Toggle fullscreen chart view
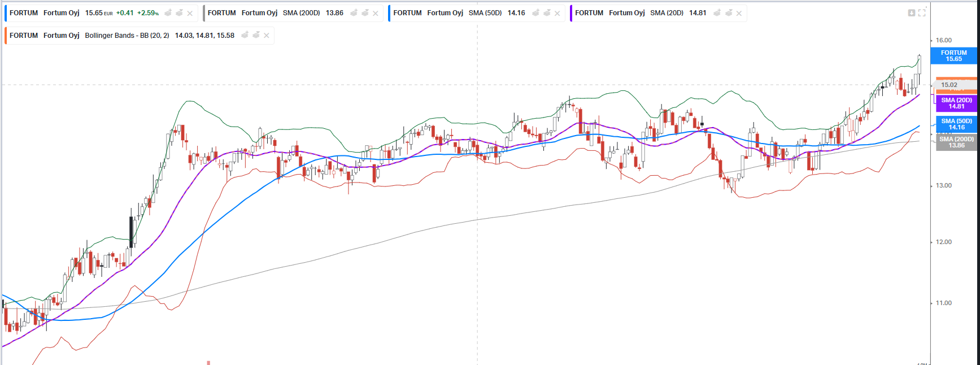Screen dimensions: 980x365 [x=922, y=13]
